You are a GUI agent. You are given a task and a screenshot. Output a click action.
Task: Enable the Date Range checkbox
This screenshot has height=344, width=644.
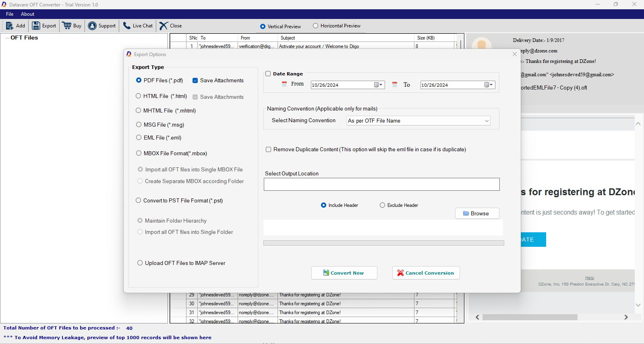(268, 74)
